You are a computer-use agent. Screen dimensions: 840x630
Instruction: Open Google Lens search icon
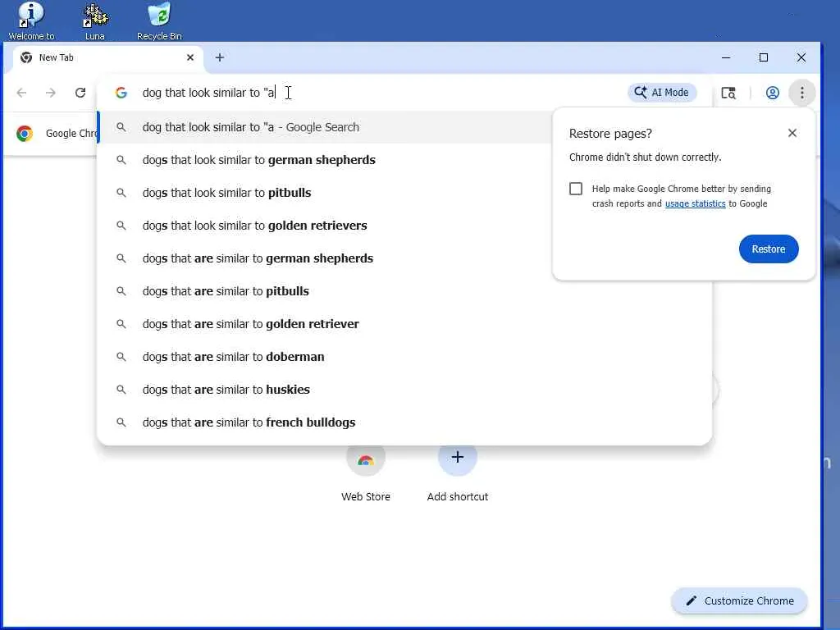(728, 93)
